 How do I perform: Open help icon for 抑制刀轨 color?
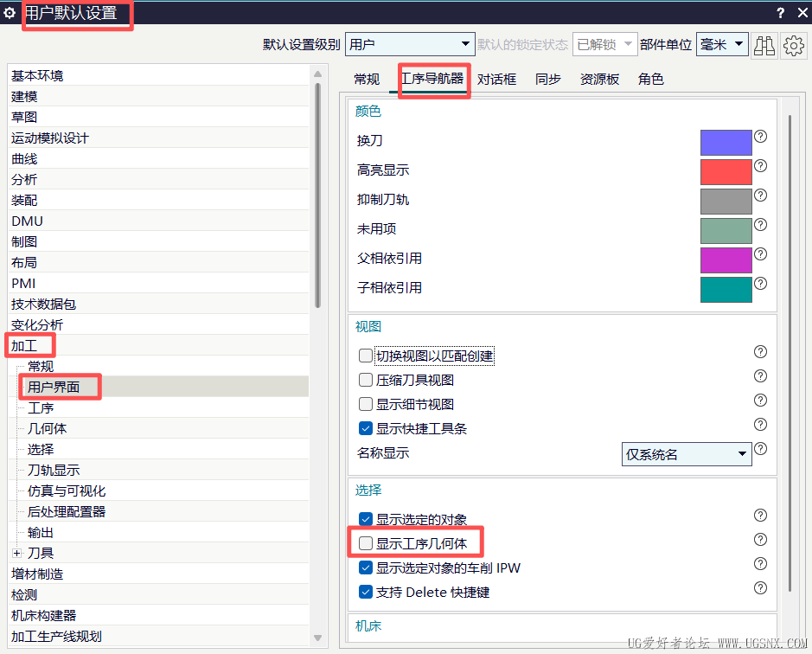click(x=760, y=196)
